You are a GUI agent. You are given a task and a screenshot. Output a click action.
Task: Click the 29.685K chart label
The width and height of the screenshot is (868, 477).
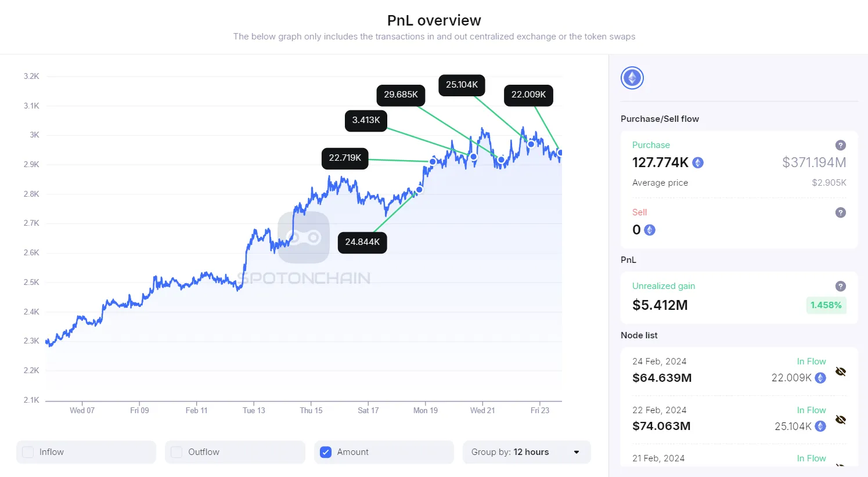[x=401, y=95]
